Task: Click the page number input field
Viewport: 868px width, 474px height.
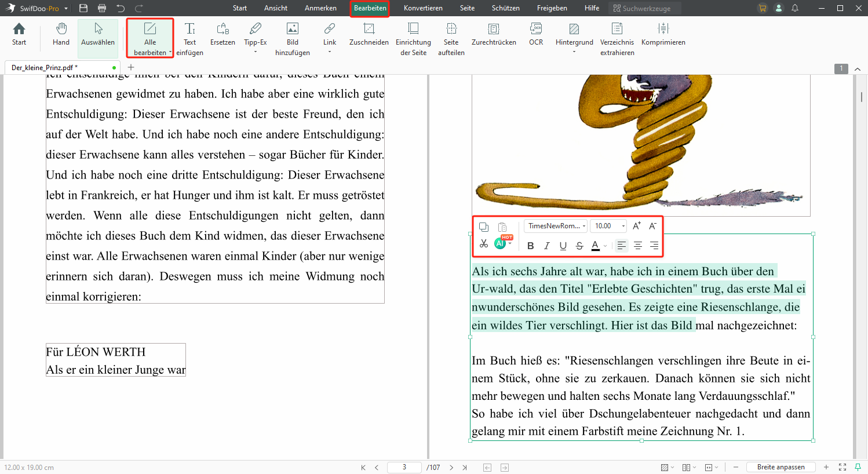Action: (404, 467)
